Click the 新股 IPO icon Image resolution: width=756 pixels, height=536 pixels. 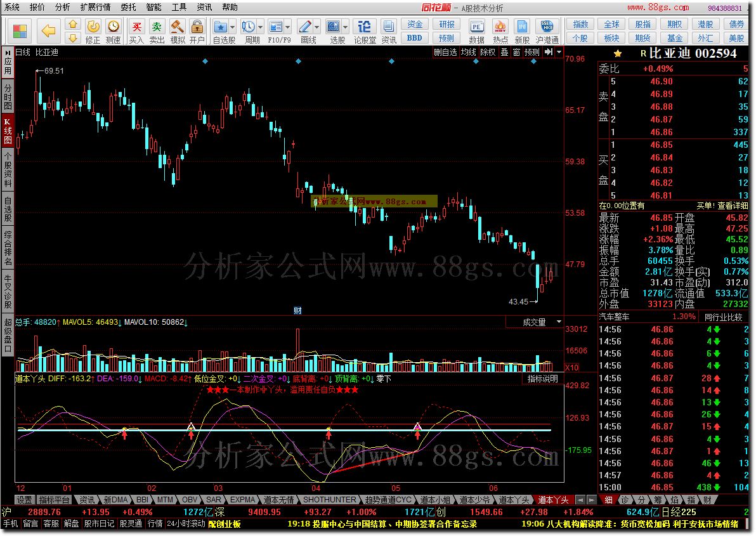click(x=522, y=27)
